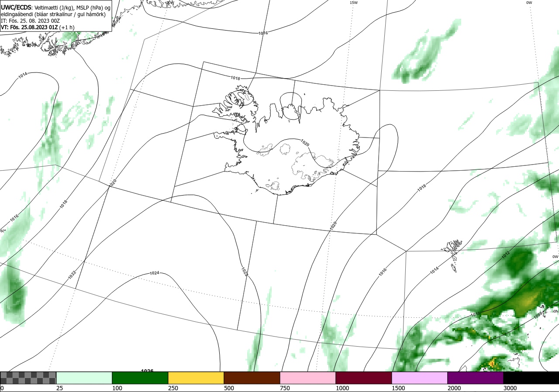Click the legend value 1000
Viewport: 559px width, 392px height.
click(x=343, y=388)
